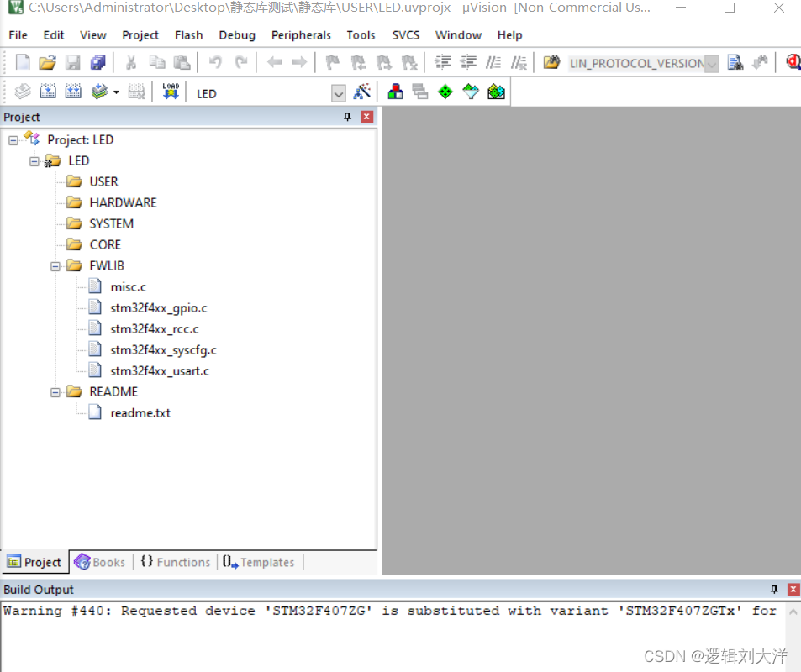801x672 pixels.
Task: Translate current file icon
Action: (23, 92)
